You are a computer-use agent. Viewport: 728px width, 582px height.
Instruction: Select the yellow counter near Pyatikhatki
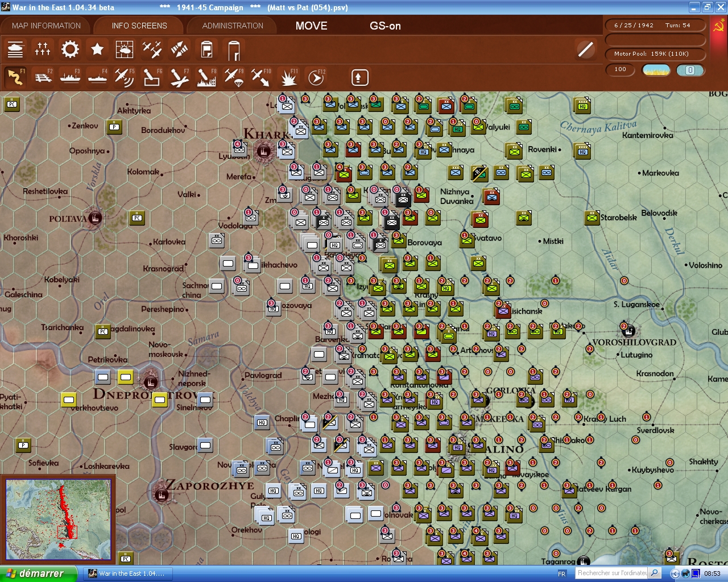[69, 400]
